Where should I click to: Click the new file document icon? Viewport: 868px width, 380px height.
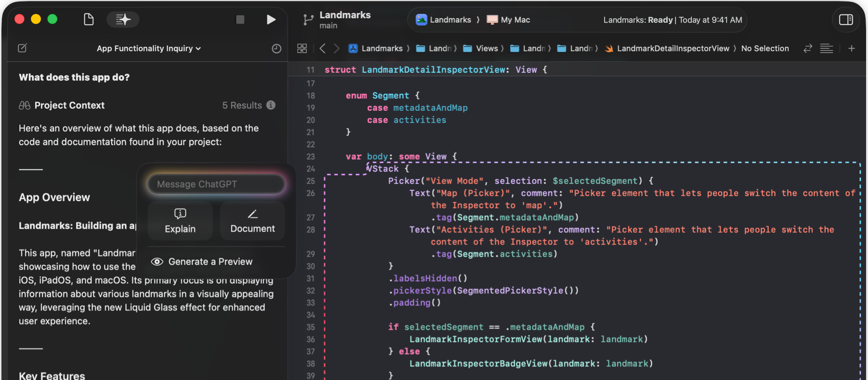point(89,19)
